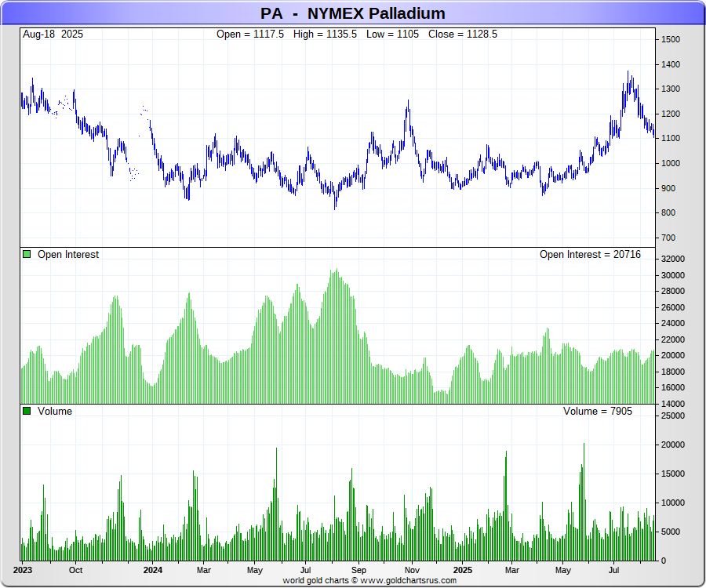Screen dimensions: 706x588
Task: Click the 18000 open interest axis label
Action: pos(673,372)
